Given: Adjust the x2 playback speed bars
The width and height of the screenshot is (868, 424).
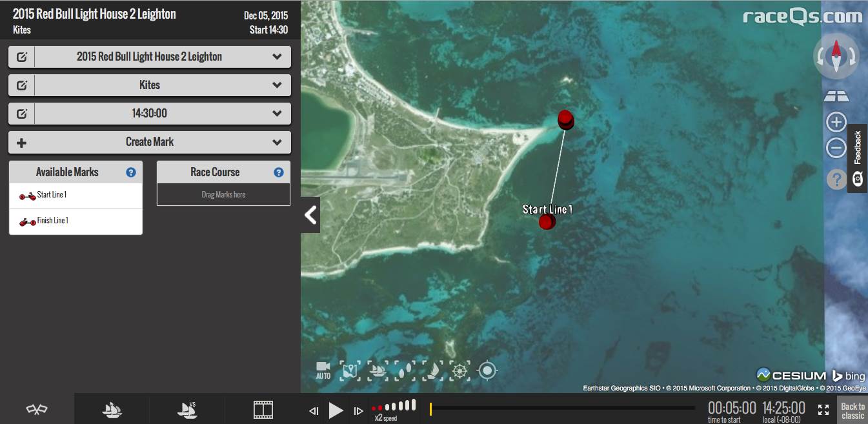Looking at the screenshot, I should coord(393,407).
